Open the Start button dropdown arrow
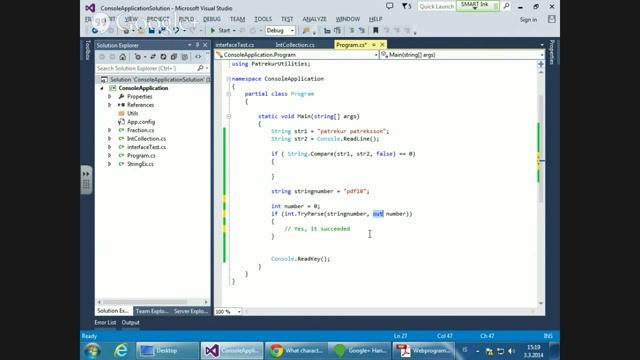This screenshot has height=360, width=640. [x=234, y=30]
